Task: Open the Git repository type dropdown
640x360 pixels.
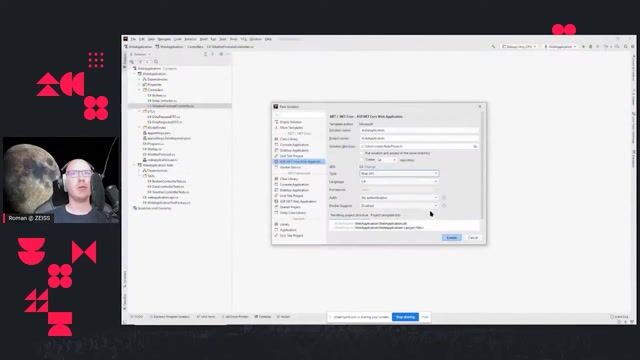Action: pos(387,160)
